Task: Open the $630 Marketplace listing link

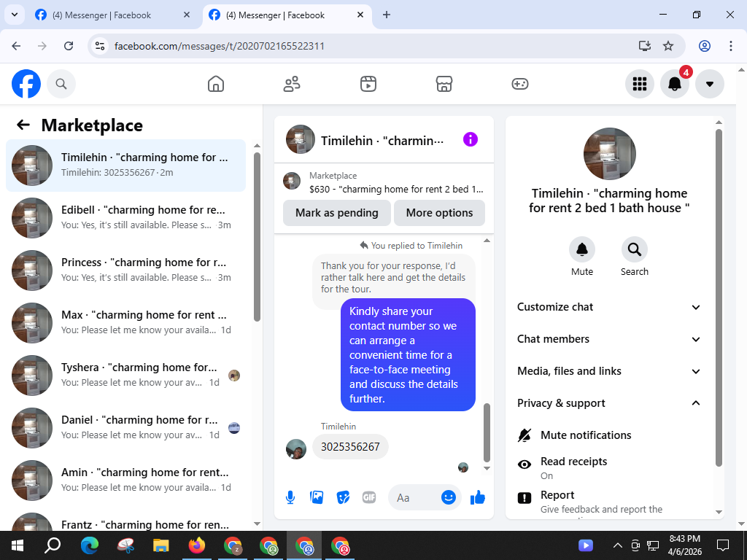Action: click(x=384, y=182)
